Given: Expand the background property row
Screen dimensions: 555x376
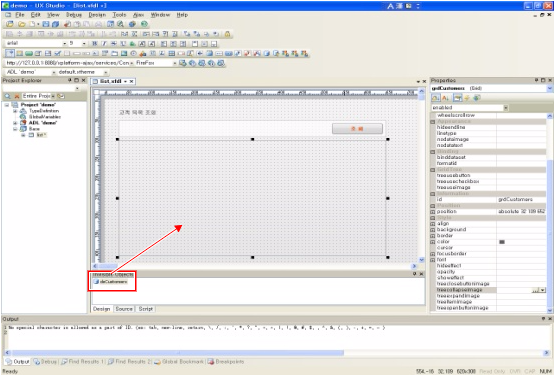Looking at the screenshot, I should (x=433, y=230).
